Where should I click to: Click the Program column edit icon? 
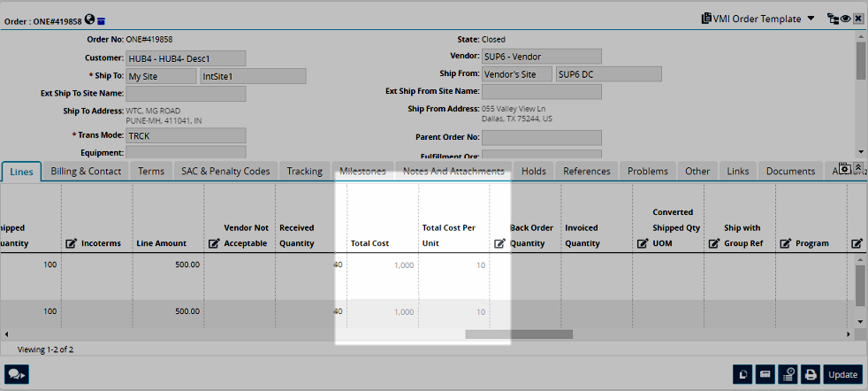pos(786,243)
